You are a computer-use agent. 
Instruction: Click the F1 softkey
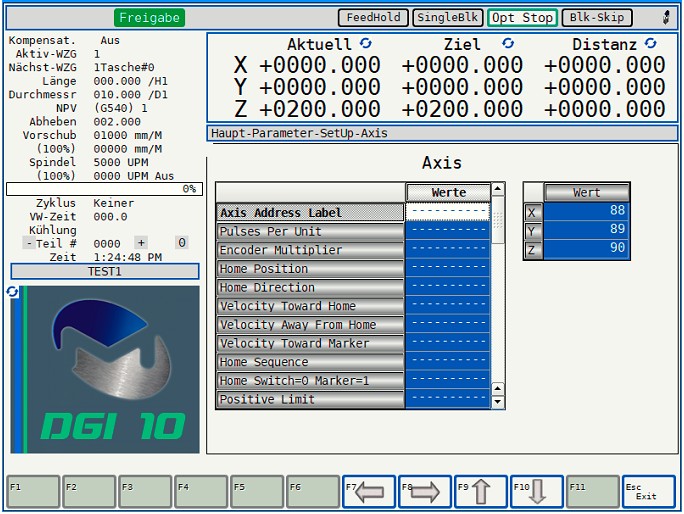[x=33, y=492]
